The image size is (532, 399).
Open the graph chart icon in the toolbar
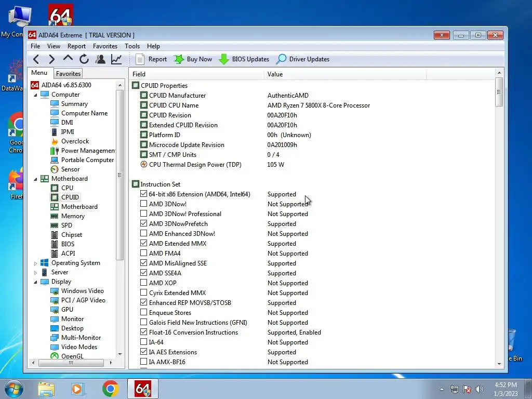click(116, 59)
